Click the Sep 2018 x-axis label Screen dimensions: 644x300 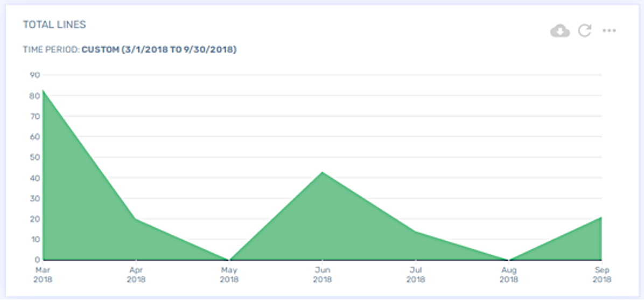click(601, 274)
